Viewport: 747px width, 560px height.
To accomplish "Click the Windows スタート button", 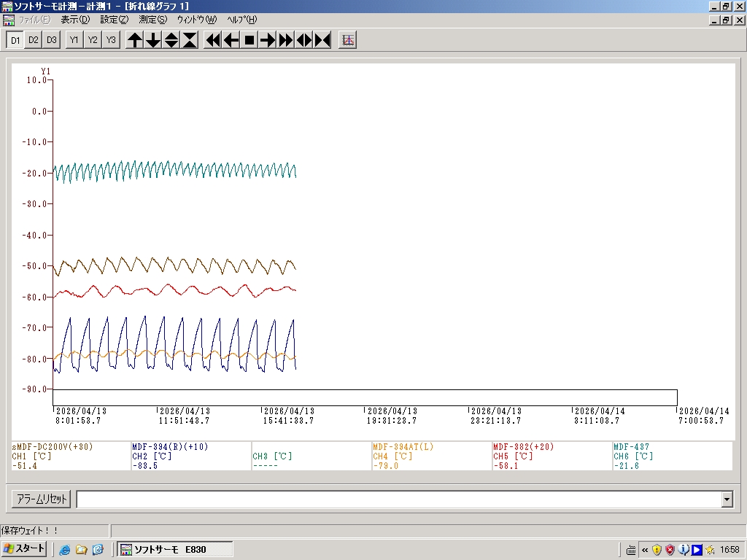I will pos(25,549).
